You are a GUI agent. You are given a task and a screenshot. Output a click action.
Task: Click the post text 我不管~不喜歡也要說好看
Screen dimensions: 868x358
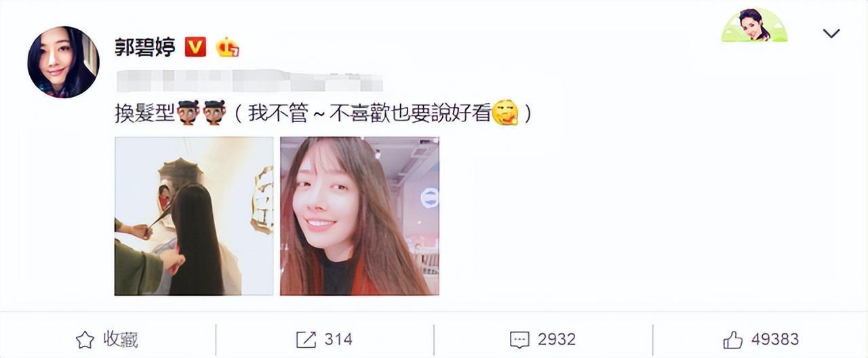(x=369, y=113)
